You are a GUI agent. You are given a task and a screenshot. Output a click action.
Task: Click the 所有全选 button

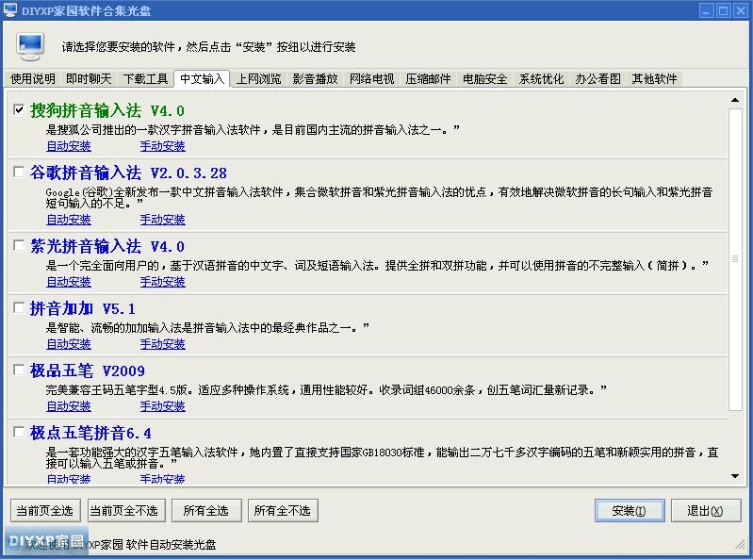[205, 511]
